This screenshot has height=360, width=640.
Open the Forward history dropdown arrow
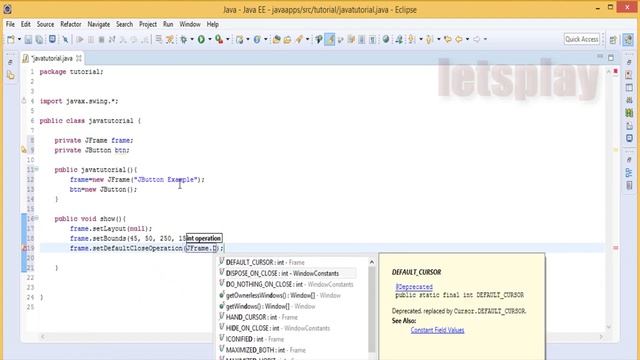[485, 40]
